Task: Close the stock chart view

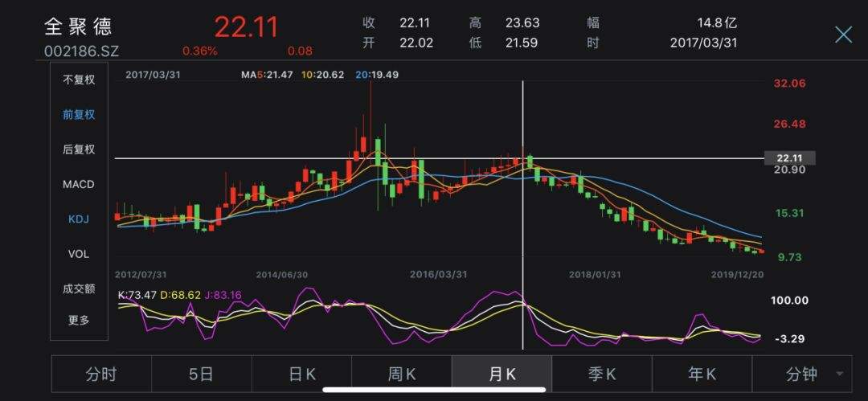Action: click(843, 34)
